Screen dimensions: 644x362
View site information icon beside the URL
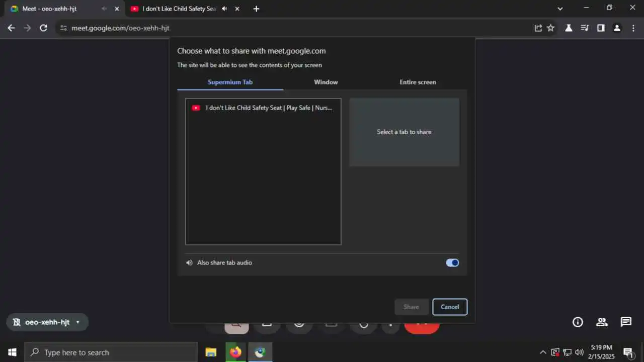(63, 28)
